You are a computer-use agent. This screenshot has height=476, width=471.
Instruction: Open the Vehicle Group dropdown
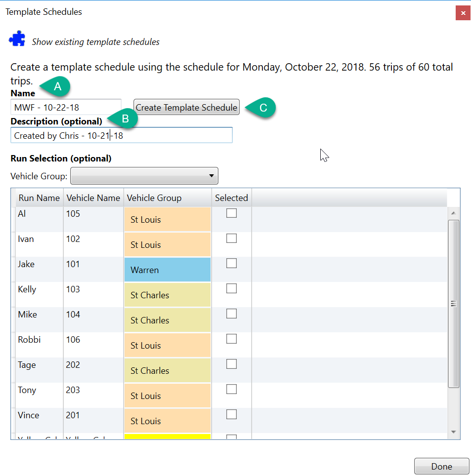pyautogui.click(x=143, y=176)
